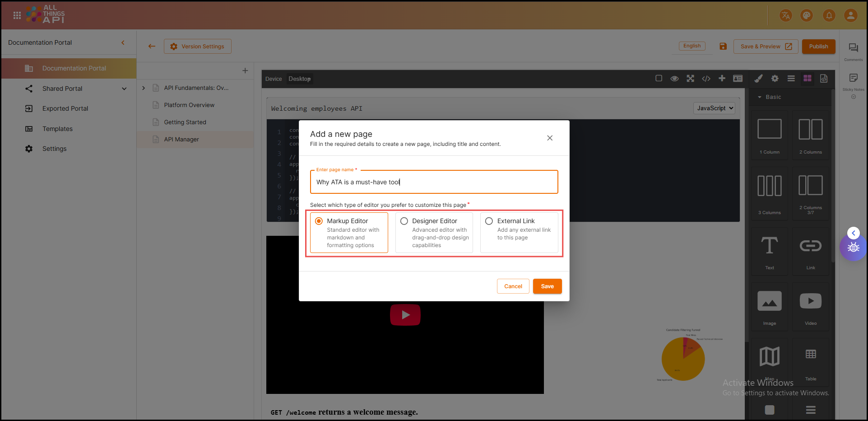The width and height of the screenshot is (868, 421).
Task: Open Templates in the sidebar
Action: pos(57,129)
